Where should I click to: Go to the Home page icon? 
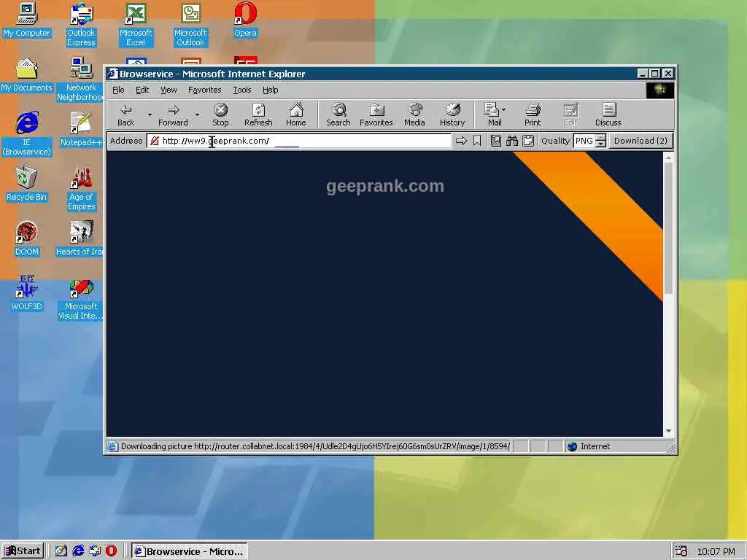tap(296, 115)
